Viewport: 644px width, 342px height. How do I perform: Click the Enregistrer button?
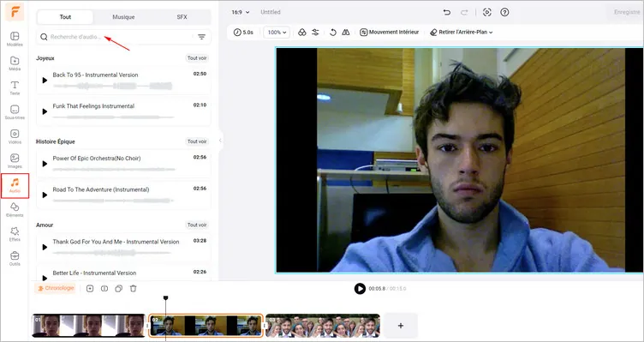click(627, 12)
